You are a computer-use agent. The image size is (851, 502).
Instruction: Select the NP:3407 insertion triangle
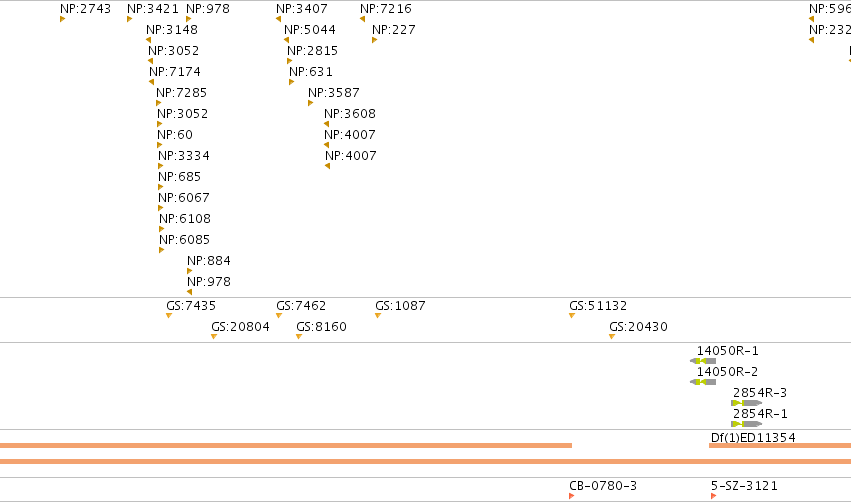pyautogui.click(x=278, y=20)
